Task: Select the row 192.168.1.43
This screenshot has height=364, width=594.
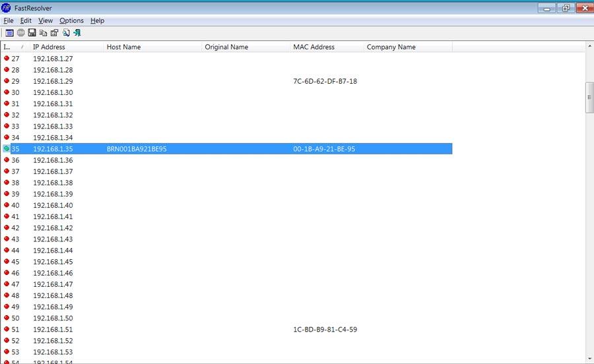Action: pos(226,239)
